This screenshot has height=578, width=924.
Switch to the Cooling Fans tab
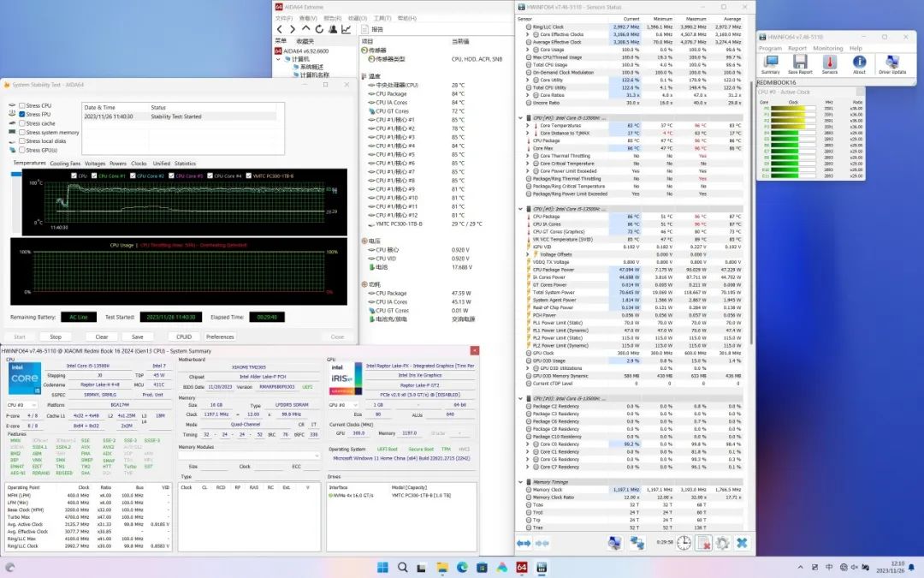click(65, 164)
